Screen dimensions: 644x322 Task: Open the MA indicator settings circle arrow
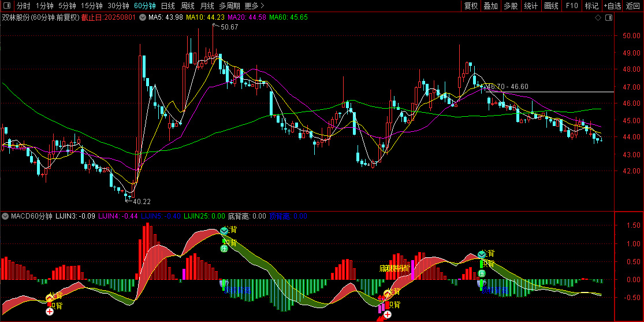(x=143, y=17)
